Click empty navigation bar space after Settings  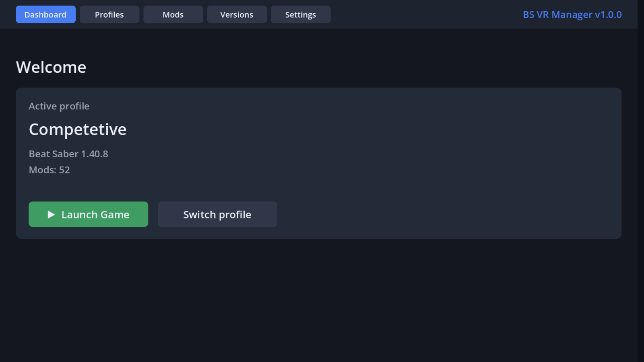pyautogui.click(x=423, y=14)
